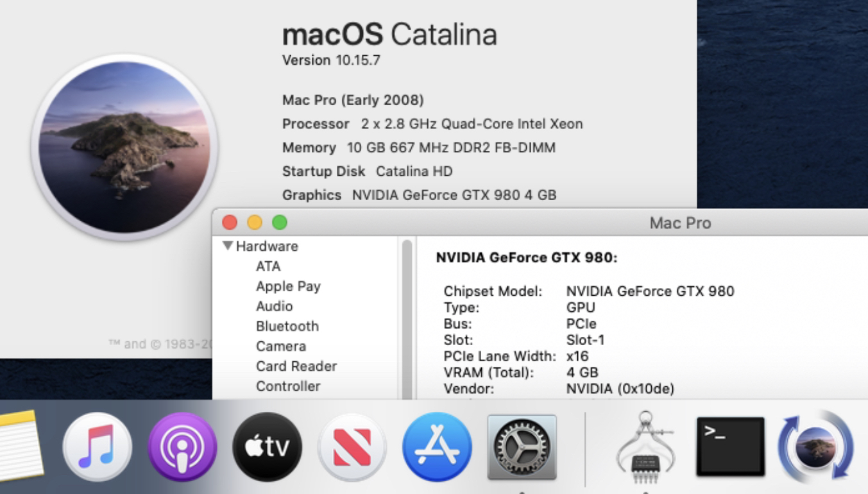Select Controller in hardware list
This screenshot has width=868, height=494.
(x=288, y=386)
